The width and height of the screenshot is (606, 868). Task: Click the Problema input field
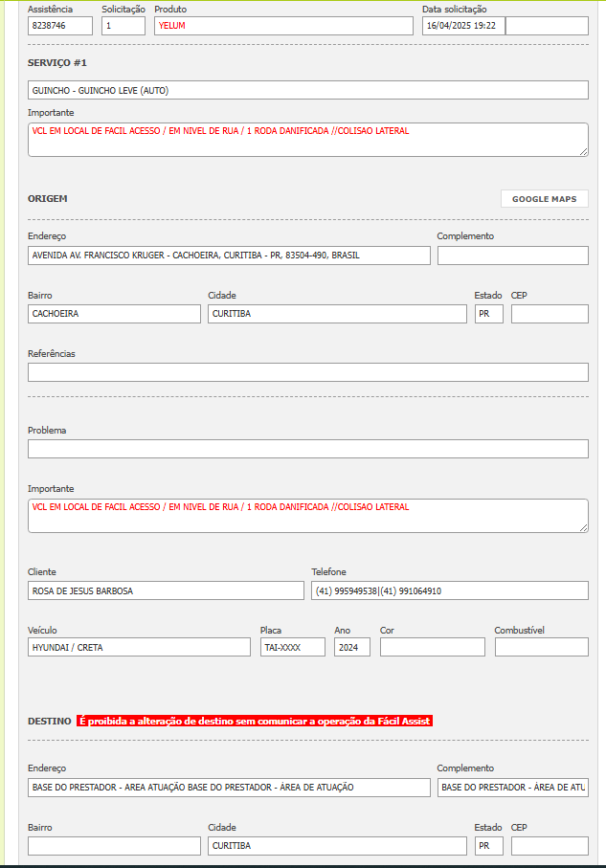click(308, 449)
